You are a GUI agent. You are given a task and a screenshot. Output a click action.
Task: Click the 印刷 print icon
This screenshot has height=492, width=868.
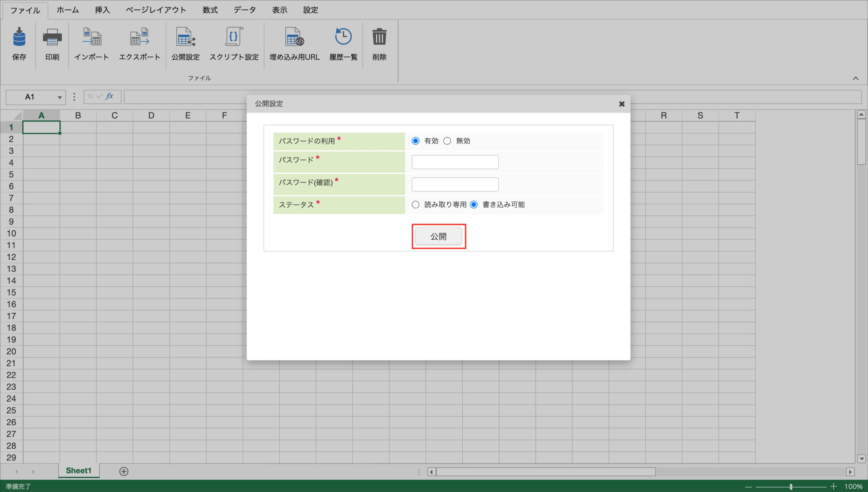(x=52, y=37)
